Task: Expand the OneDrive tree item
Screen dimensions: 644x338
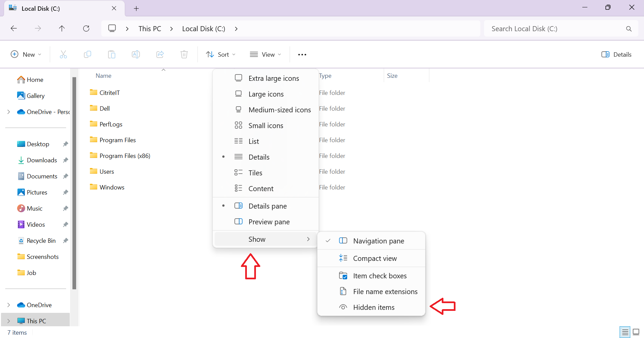Action: click(9, 305)
